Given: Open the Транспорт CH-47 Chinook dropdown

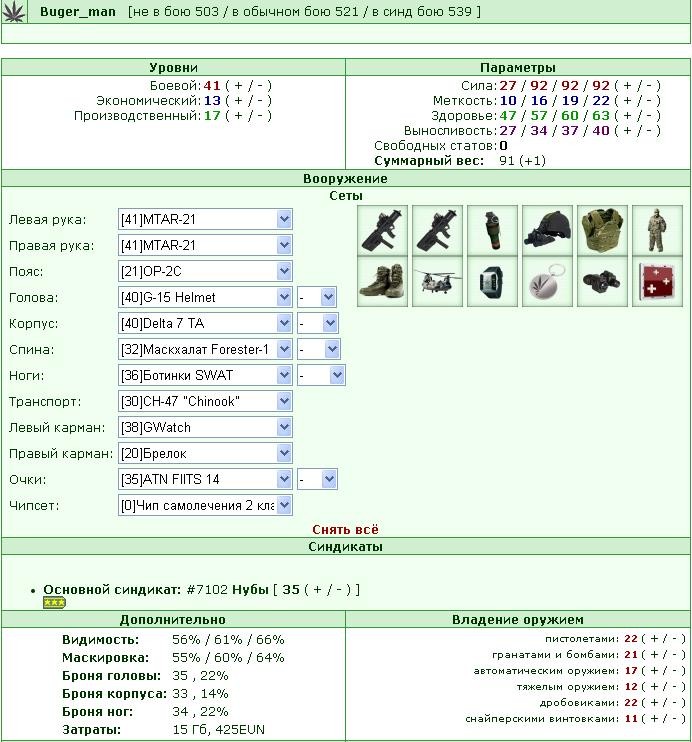Looking at the screenshot, I should tap(205, 402).
